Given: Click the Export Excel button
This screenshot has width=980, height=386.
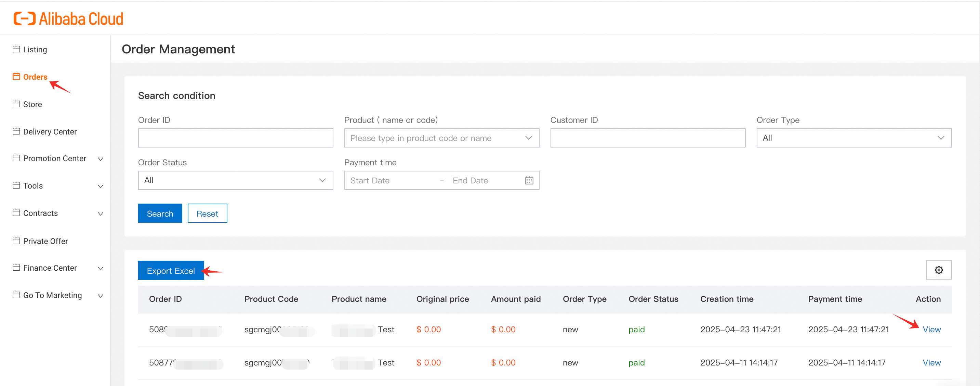Looking at the screenshot, I should (x=171, y=270).
